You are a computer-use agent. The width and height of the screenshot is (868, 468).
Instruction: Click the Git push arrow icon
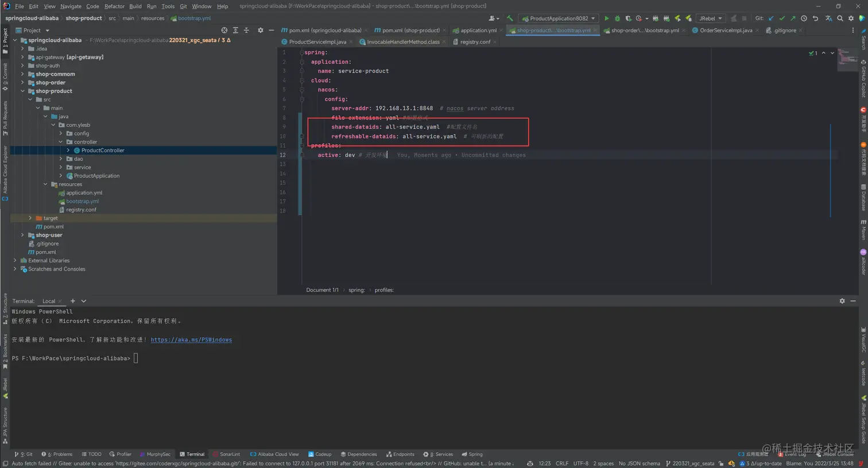click(x=793, y=18)
